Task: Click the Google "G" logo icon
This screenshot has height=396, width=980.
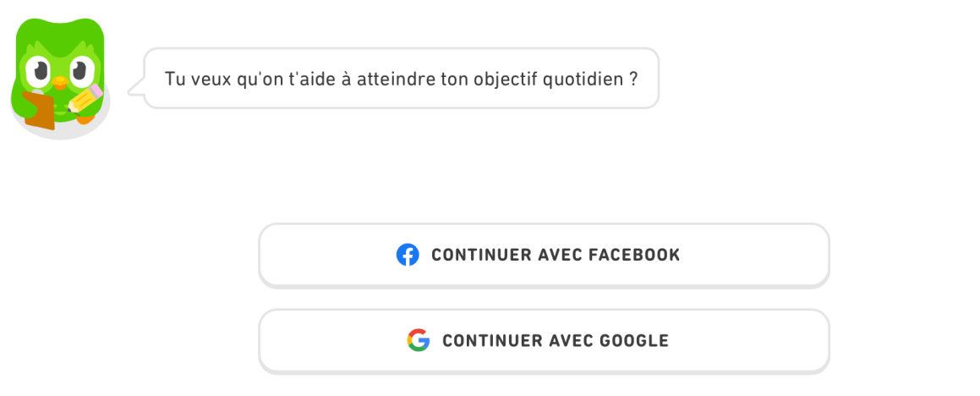Action: [418, 340]
